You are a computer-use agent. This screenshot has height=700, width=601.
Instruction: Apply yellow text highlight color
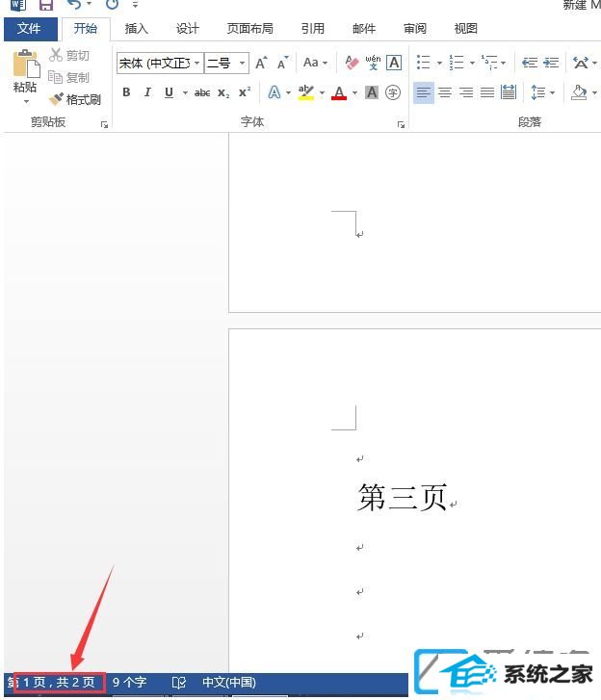pyautogui.click(x=306, y=92)
